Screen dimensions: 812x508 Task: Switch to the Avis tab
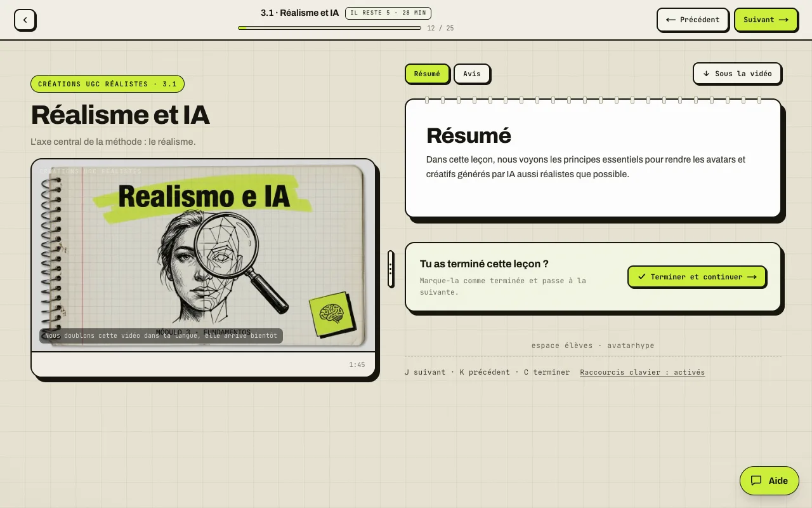(471, 74)
